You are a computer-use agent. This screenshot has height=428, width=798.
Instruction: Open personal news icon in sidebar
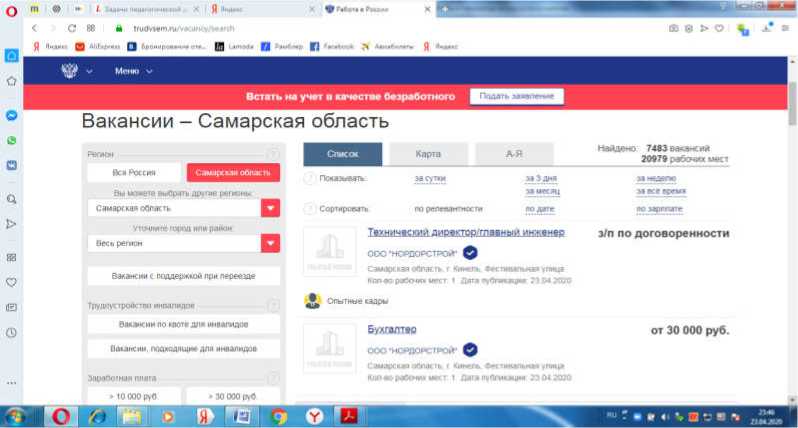point(11,307)
